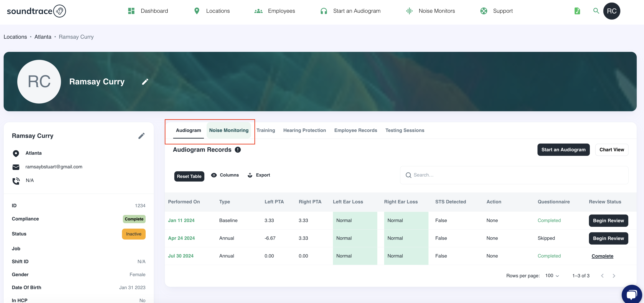Click the -6.67 Left PTA value
This screenshot has height=303, width=644.
pyautogui.click(x=270, y=238)
